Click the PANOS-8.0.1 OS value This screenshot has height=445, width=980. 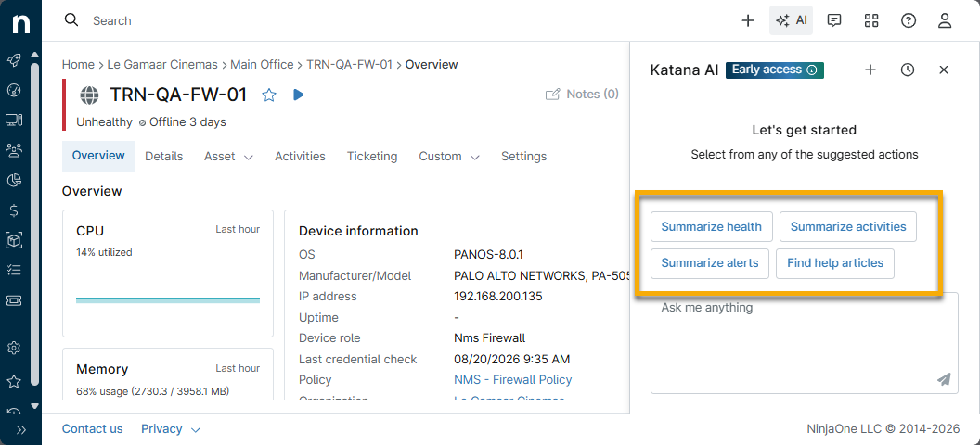488,255
